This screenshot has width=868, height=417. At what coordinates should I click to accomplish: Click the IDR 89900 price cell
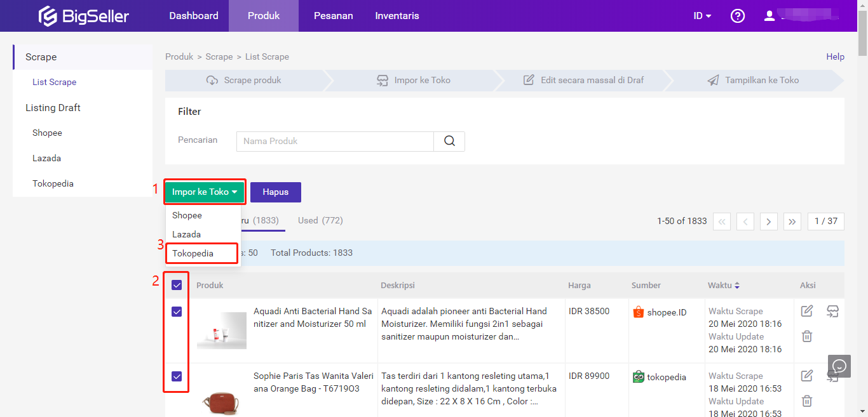[x=589, y=376]
